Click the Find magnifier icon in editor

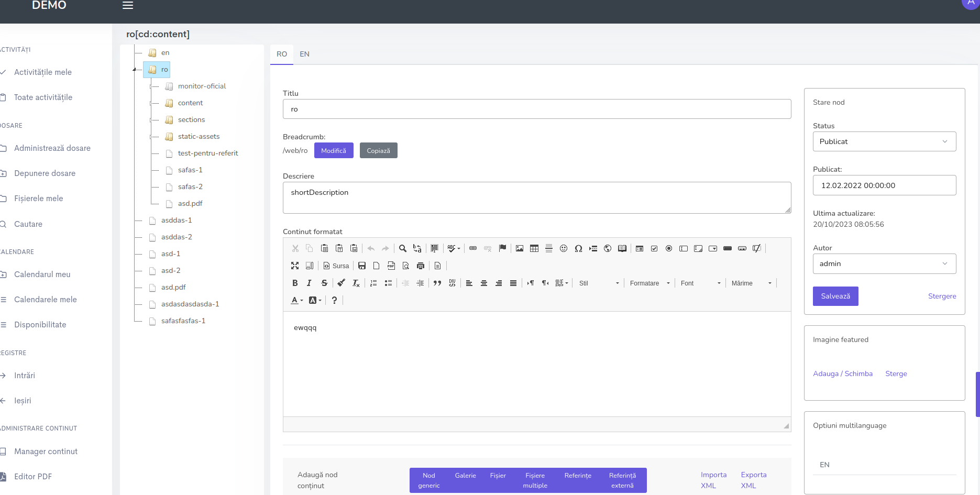pyautogui.click(x=402, y=248)
